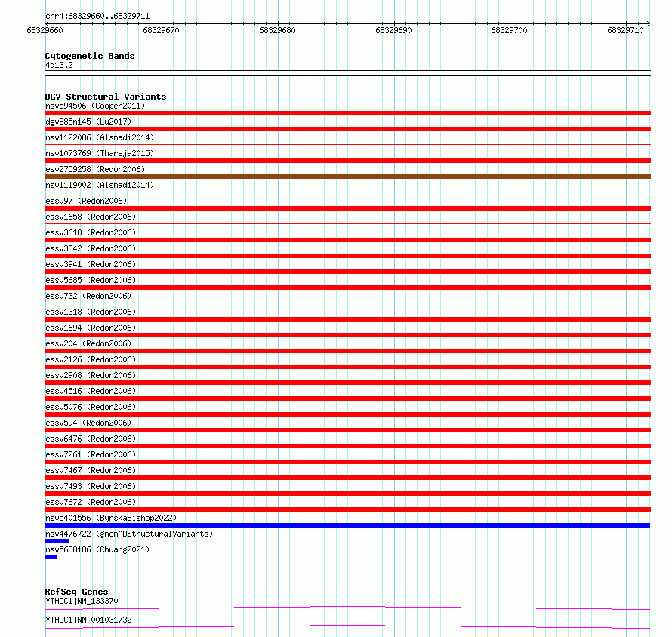Click ruler position 68329660

(x=45, y=30)
